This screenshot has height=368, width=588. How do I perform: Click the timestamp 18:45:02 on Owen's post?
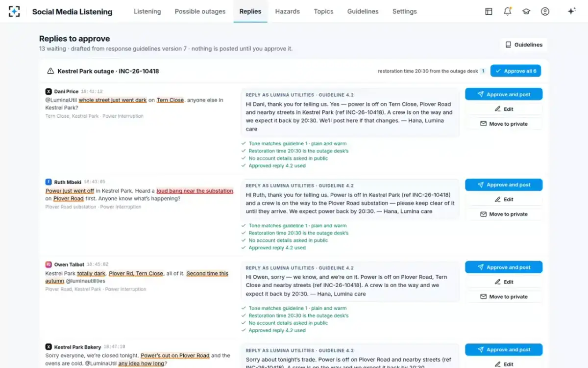(98, 264)
